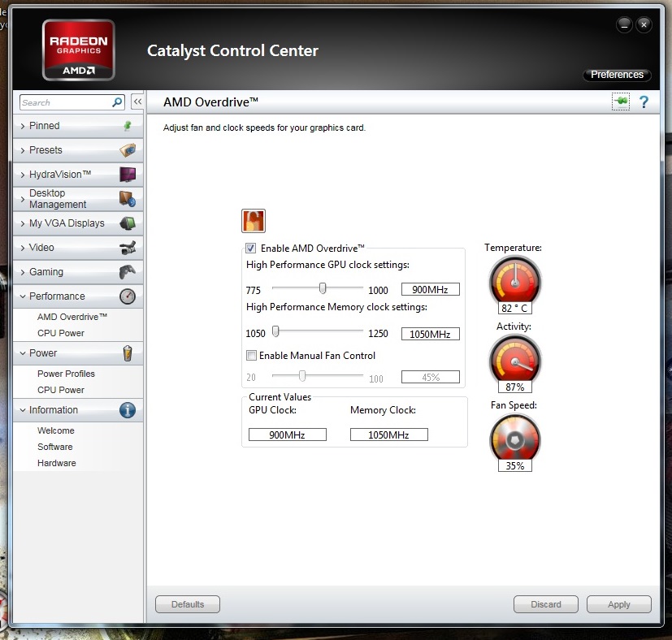Image resolution: width=672 pixels, height=640 pixels.
Task: Click the Performance gauge icon
Action: [127, 296]
